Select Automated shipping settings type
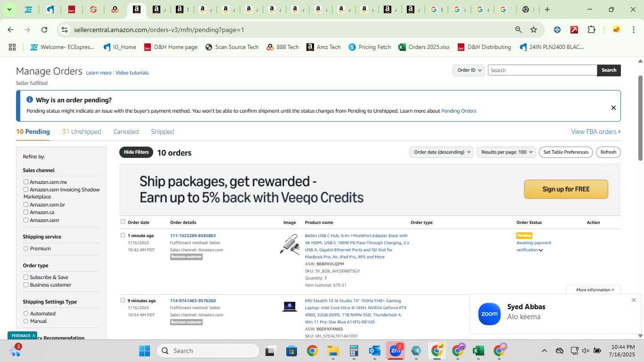Image resolution: width=644 pixels, height=362 pixels. (x=26, y=313)
